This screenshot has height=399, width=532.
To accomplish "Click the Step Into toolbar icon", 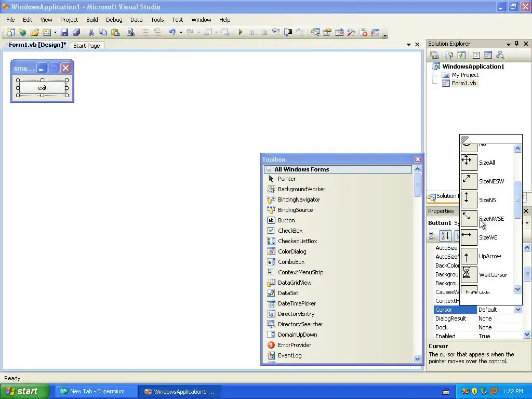I will tap(276, 32).
